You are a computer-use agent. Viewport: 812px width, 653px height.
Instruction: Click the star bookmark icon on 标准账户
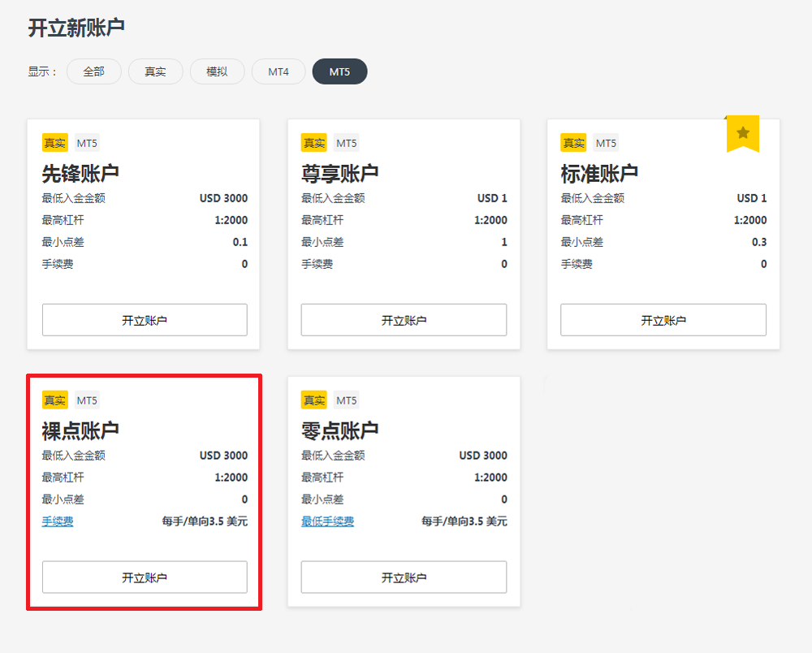(742, 133)
